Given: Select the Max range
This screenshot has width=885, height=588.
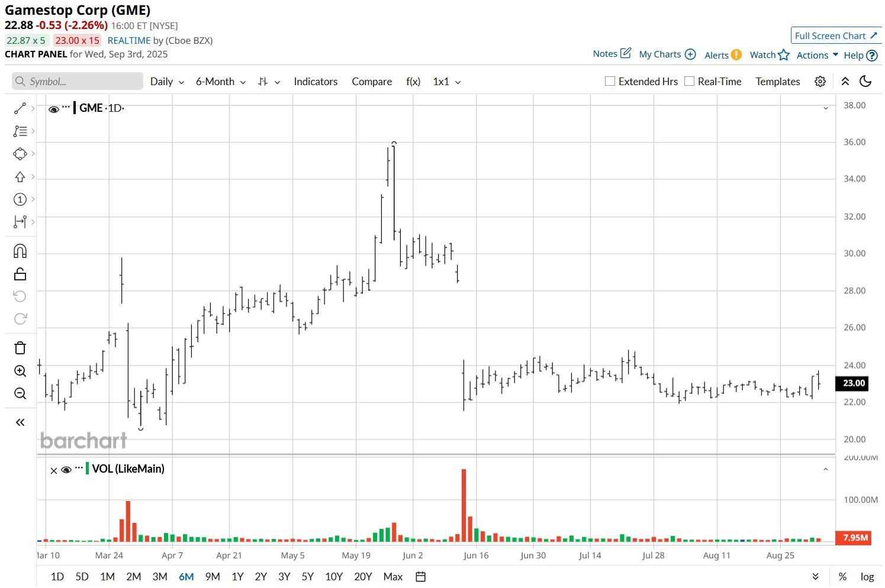Looking at the screenshot, I should click(393, 577).
